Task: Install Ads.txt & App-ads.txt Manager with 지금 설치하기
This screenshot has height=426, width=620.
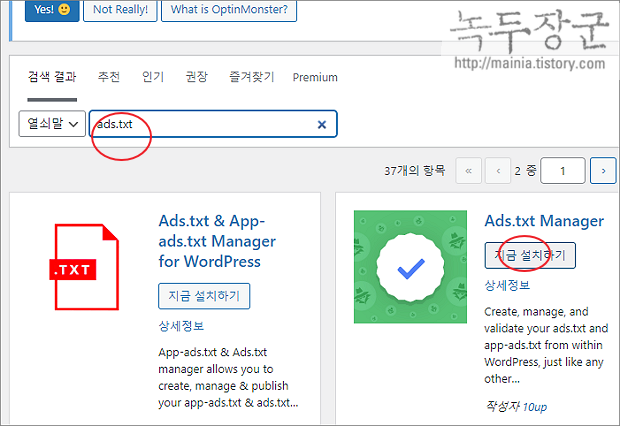Action: 204,296
